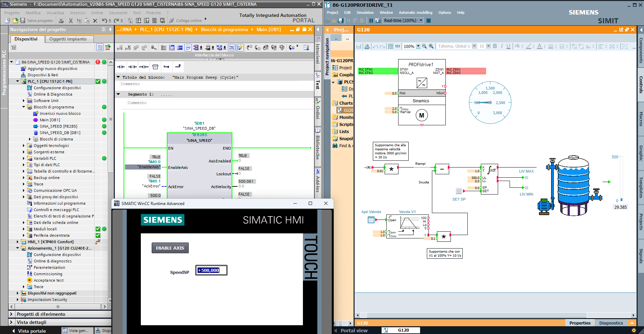Open the Simulation menu in SIMIT
This screenshot has height=334, width=644.
pos(365,12)
